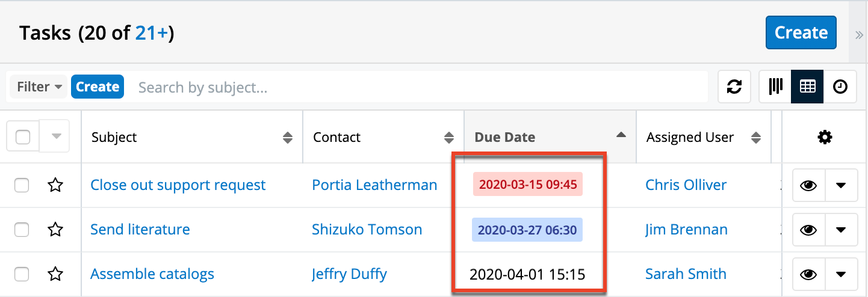This screenshot has height=297, width=868.
Task: Switch to the tile view icon
Action: [775, 87]
